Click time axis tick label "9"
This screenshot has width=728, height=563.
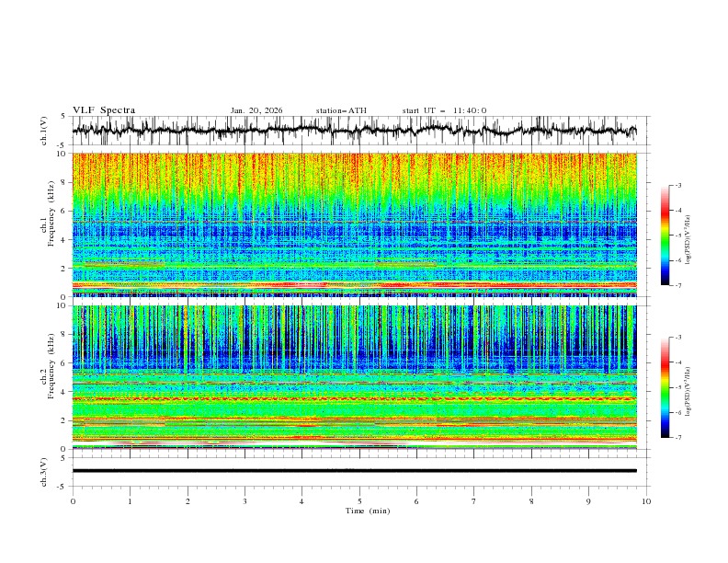(588, 501)
